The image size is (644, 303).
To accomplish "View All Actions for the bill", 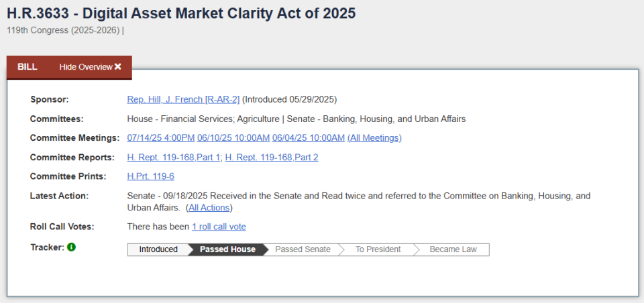I will click(209, 208).
